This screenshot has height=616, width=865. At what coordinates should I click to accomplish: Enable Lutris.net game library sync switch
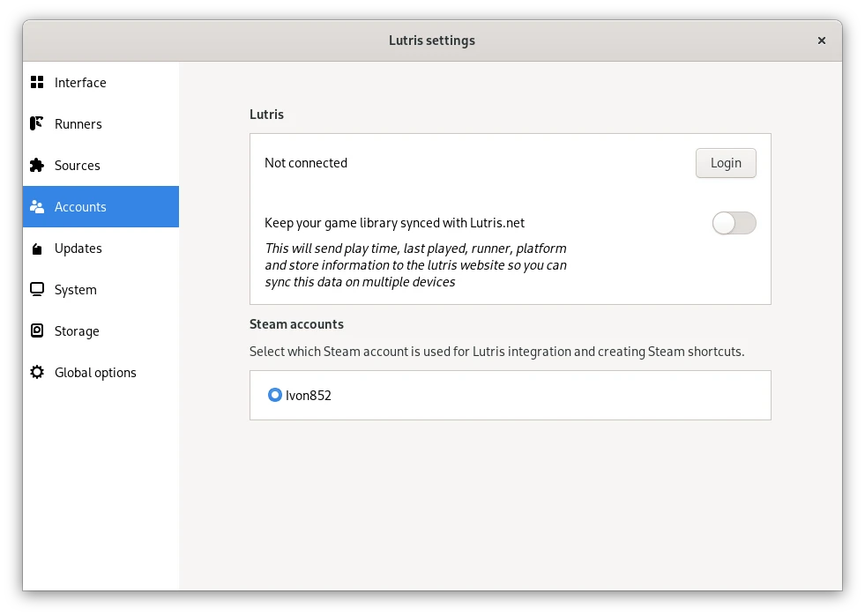pyautogui.click(x=734, y=224)
